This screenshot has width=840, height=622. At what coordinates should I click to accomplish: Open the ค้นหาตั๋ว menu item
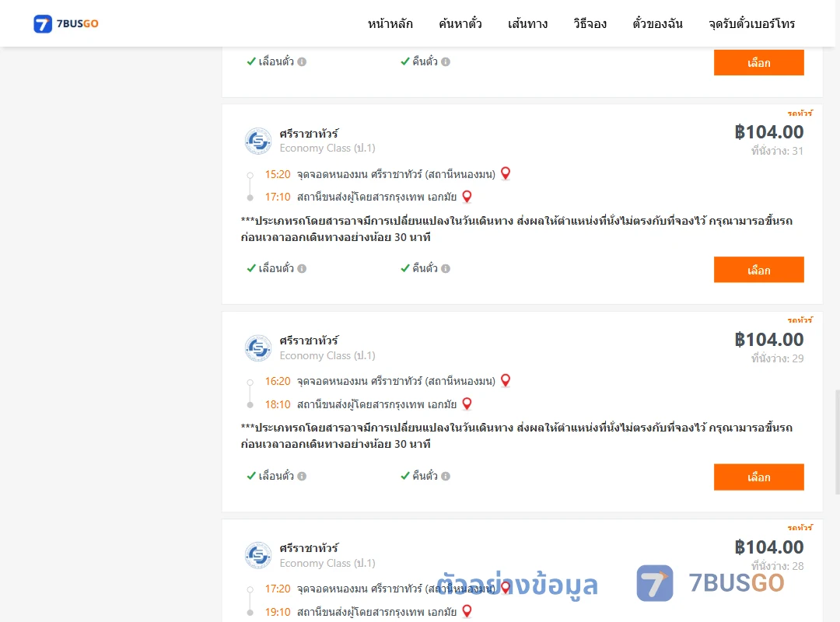click(460, 23)
